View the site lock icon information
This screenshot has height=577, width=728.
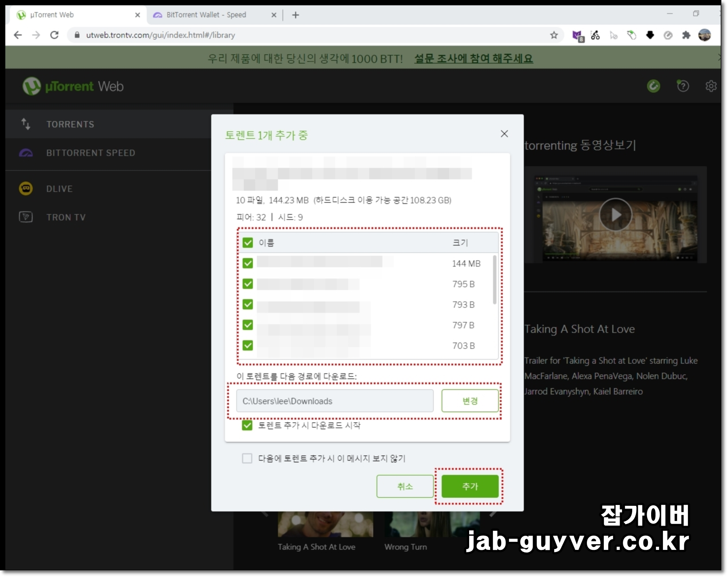point(77,35)
